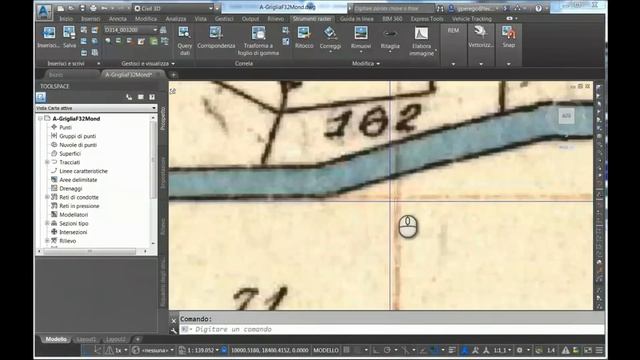Click the wrench icon beside command line

click(173, 331)
